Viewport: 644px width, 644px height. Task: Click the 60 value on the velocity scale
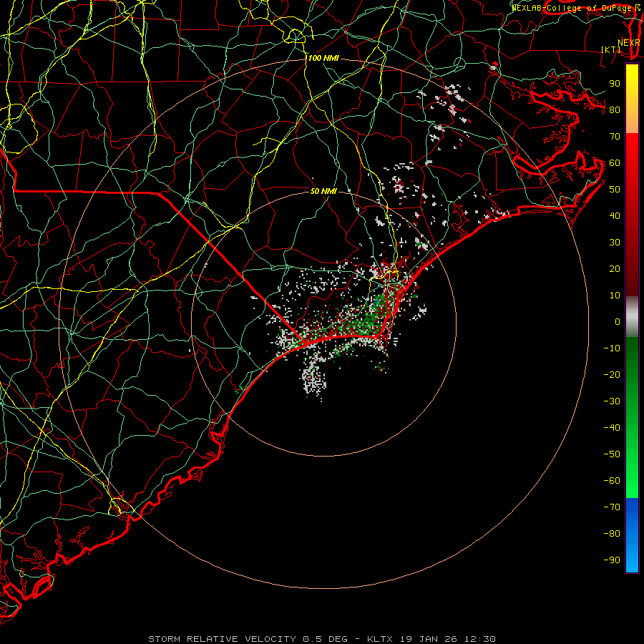click(615, 163)
